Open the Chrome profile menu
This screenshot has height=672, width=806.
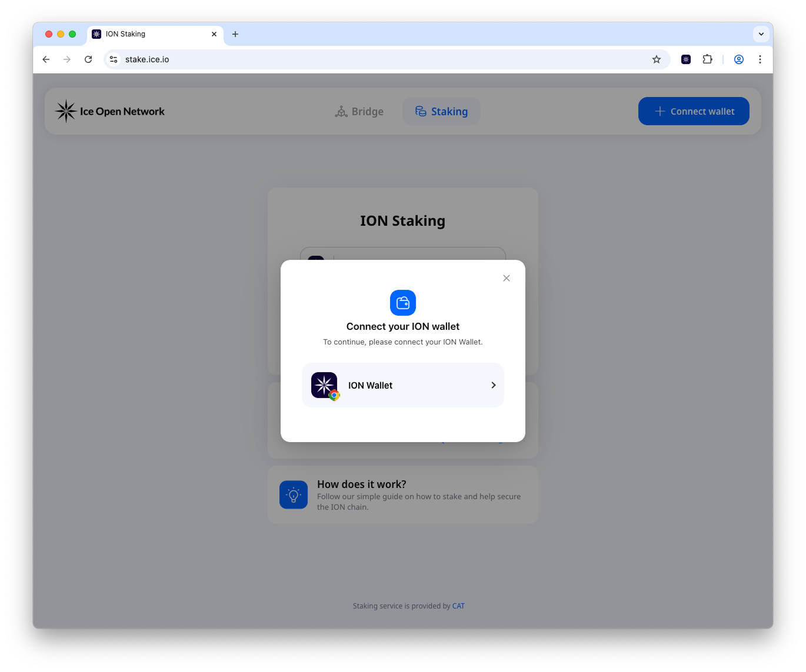click(739, 59)
